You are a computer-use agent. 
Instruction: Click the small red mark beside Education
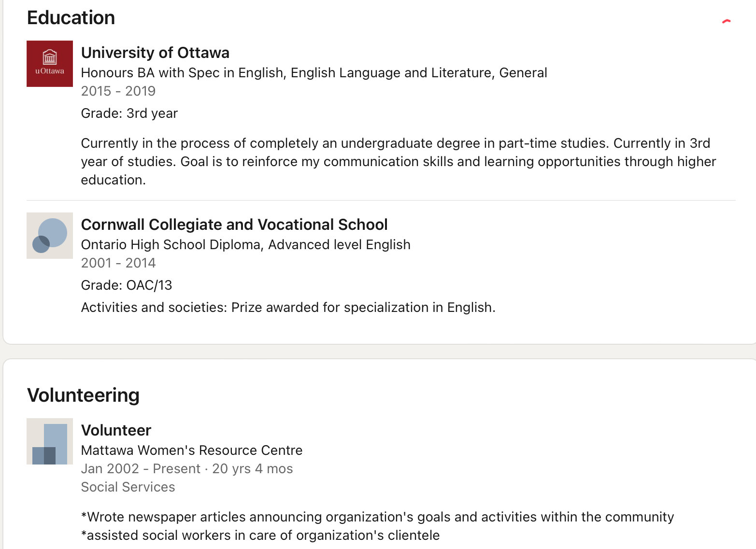[727, 21]
